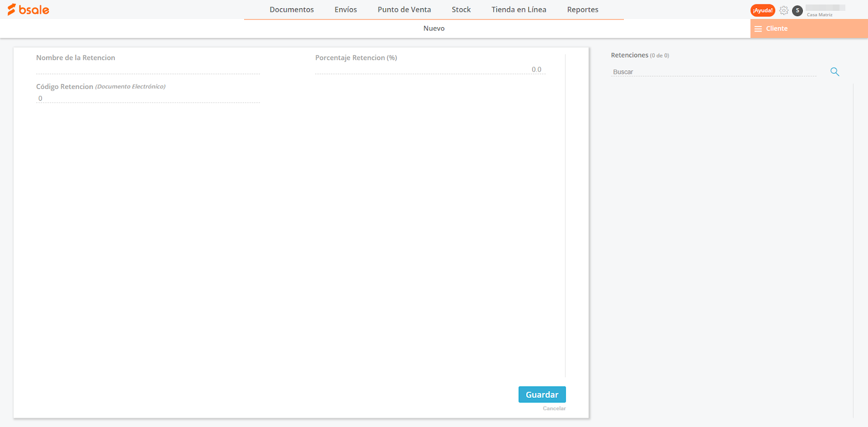
Task: Open the Stock menu
Action: click(x=461, y=10)
